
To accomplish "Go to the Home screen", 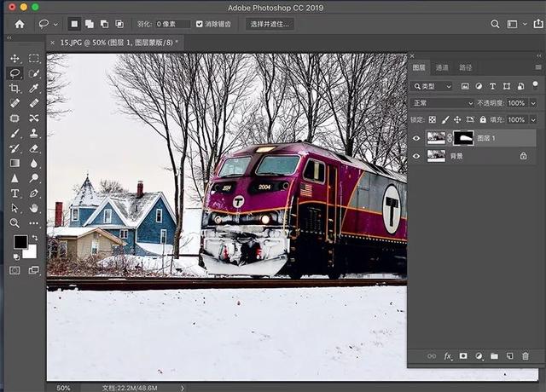I will (20, 24).
